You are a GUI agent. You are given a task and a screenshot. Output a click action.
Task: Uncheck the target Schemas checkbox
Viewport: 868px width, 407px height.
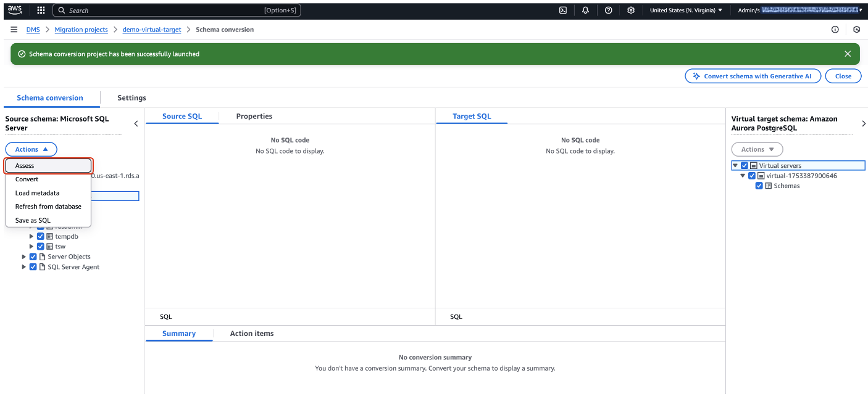coord(759,186)
